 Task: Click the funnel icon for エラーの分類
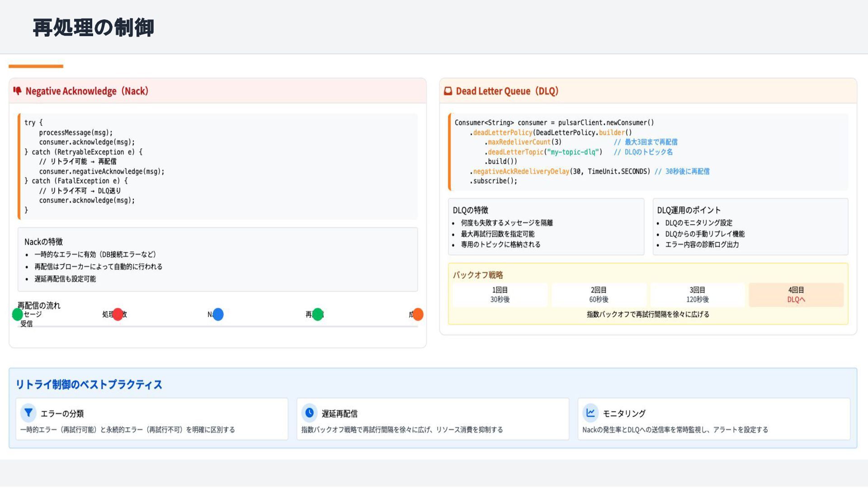28,413
